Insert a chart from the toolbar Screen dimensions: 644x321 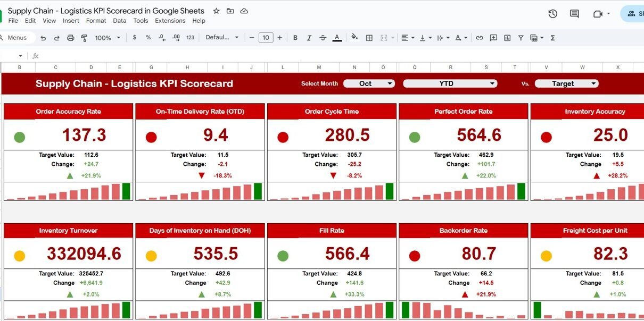pos(507,38)
